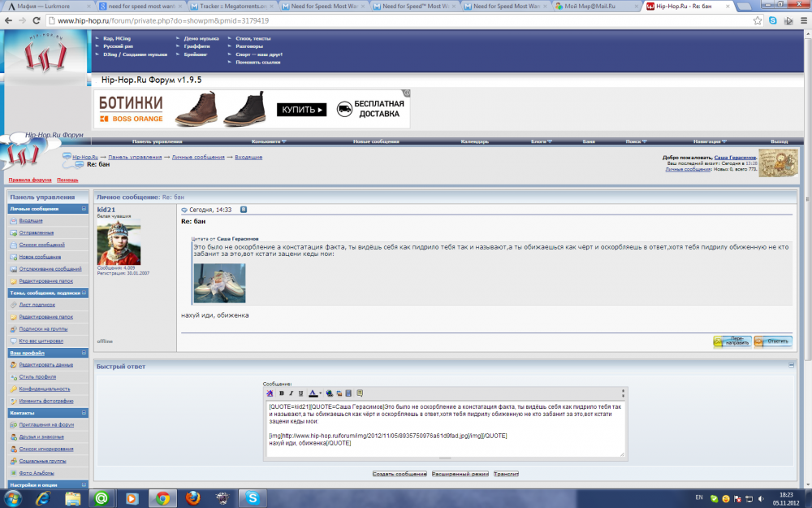Collapse the Быстрый ответ panel
Viewport: 812px width, 508px height.
[x=791, y=366]
